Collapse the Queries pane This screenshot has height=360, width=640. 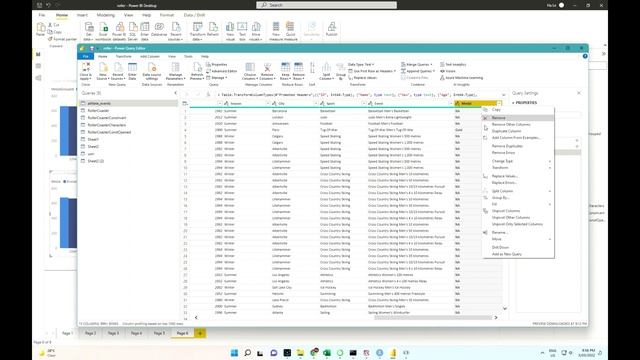tap(176, 93)
